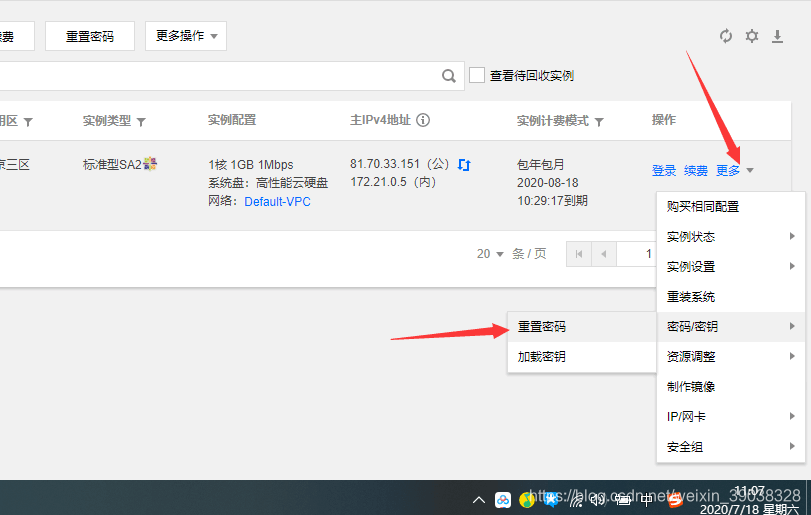Screen dimensions: 811x515
Task: Go to first page of results
Action: point(579,254)
